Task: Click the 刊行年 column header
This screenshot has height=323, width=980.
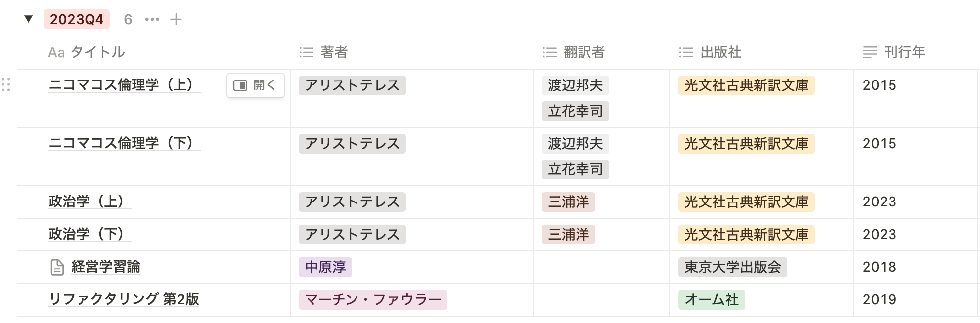Action: (x=894, y=52)
